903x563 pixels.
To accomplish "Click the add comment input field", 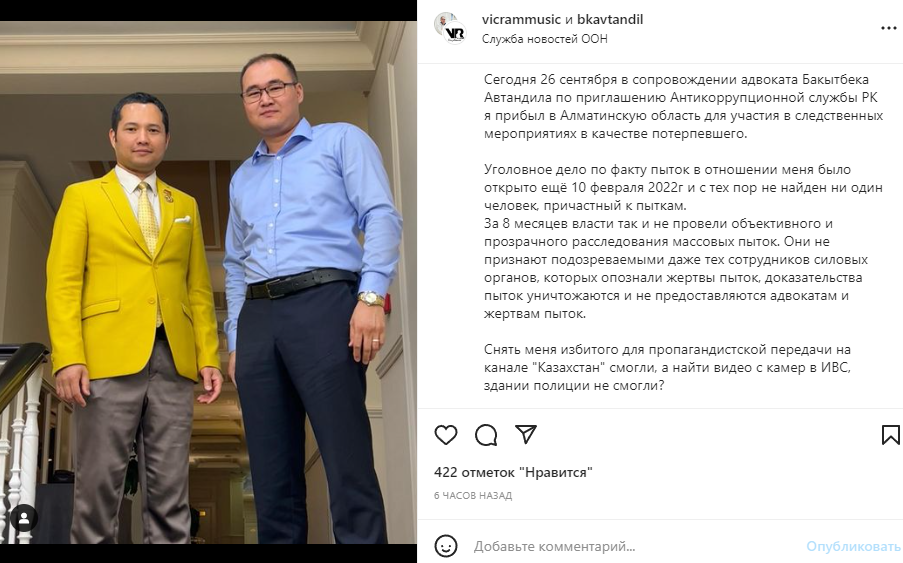I will [x=633, y=546].
